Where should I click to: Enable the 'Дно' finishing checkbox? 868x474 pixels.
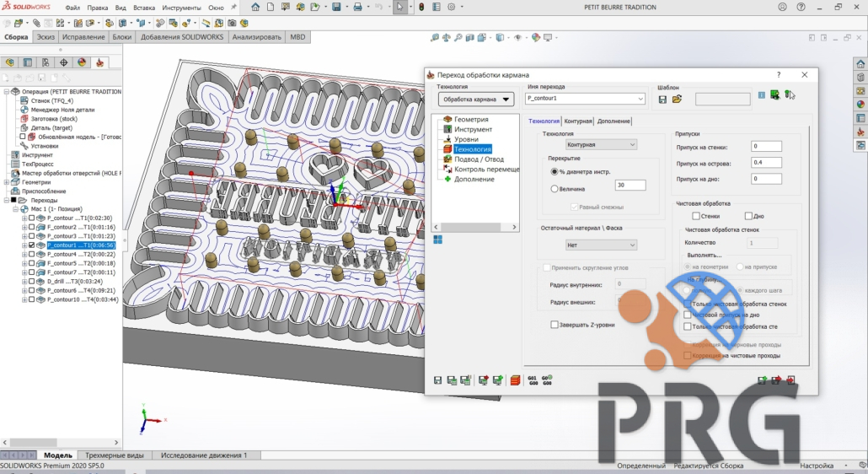(748, 216)
